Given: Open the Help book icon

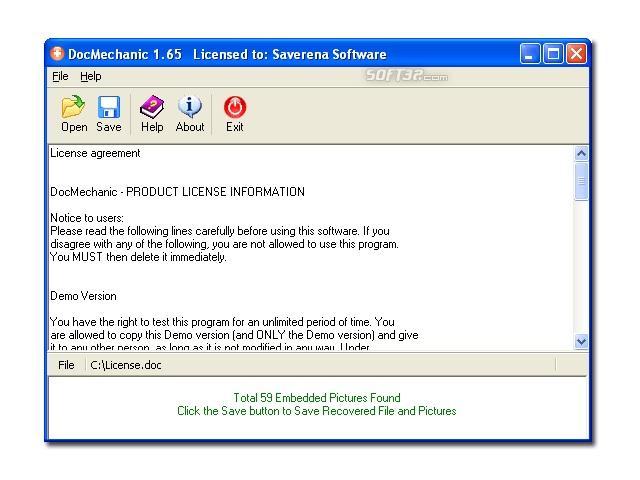Looking at the screenshot, I should click(x=152, y=113).
